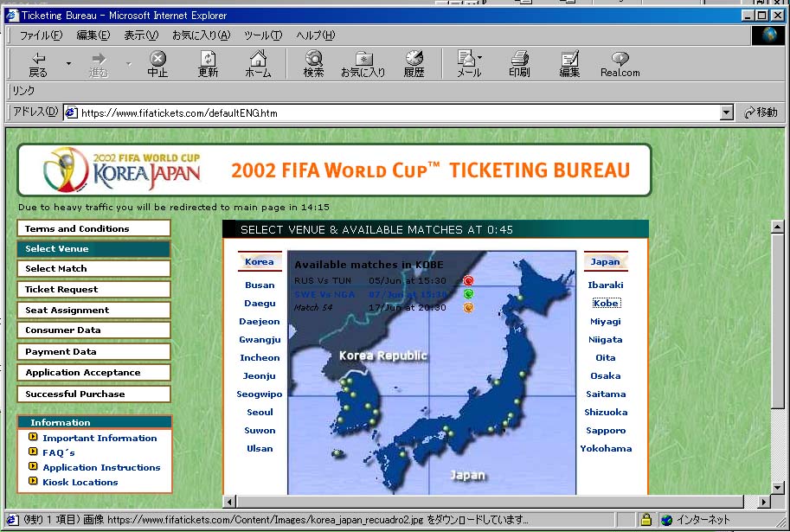
Task: Click the address bar URL field
Action: pyautogui.click(x=399, y=112)
